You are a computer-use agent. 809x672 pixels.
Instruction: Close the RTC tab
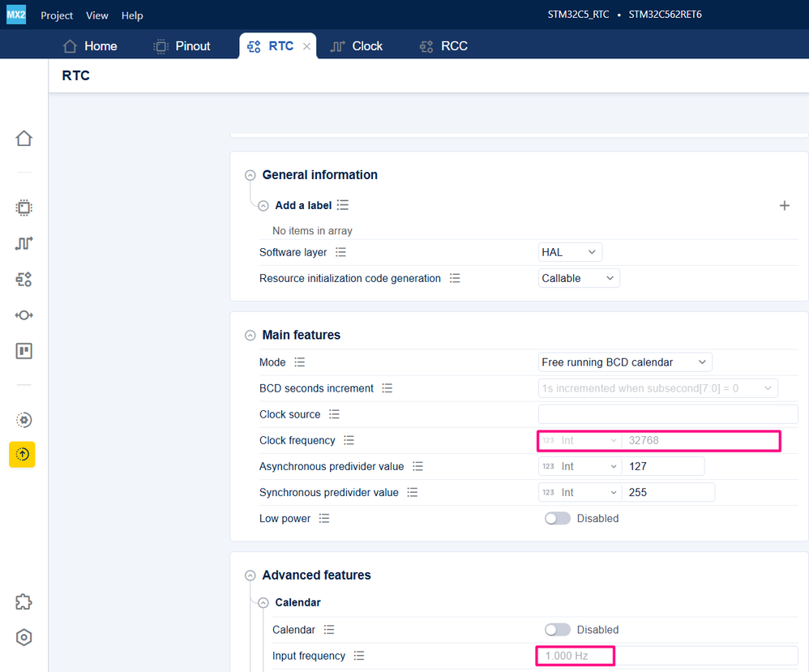306,46
